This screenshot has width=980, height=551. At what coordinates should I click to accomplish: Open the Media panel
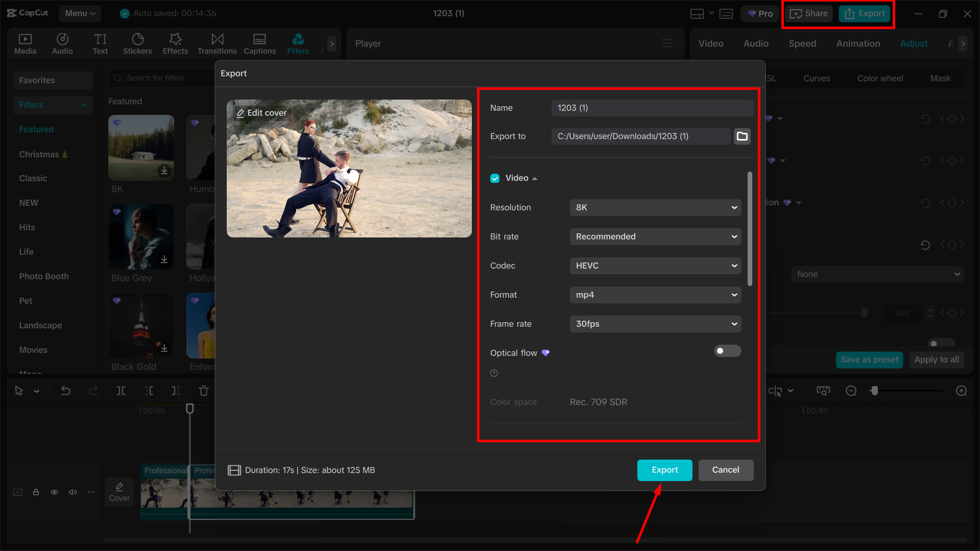[x=25, y=43]
